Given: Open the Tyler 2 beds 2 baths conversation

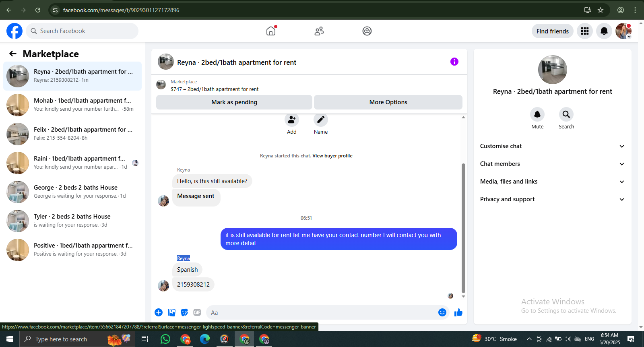Looking at the screenshot, I should click(72, 221).
